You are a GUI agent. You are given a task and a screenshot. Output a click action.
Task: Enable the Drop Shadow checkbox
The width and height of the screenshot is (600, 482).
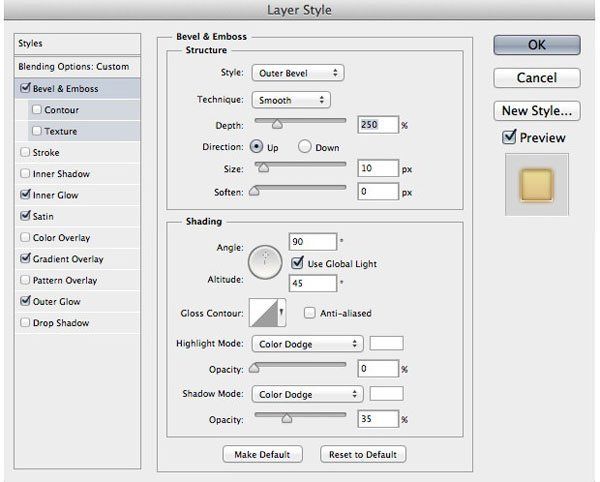pyautogui.click(x=25, y=322)
